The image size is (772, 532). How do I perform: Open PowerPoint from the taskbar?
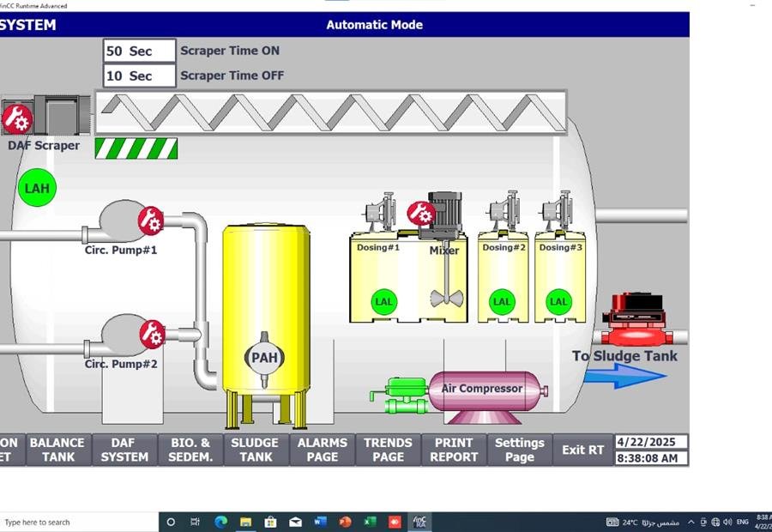(x=345, y=522)
